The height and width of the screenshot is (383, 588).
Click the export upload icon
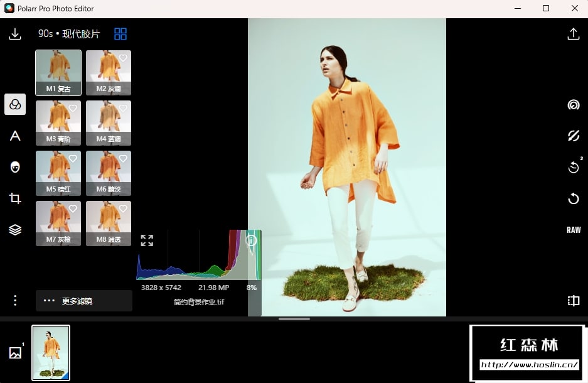click(x=574, y=34)
